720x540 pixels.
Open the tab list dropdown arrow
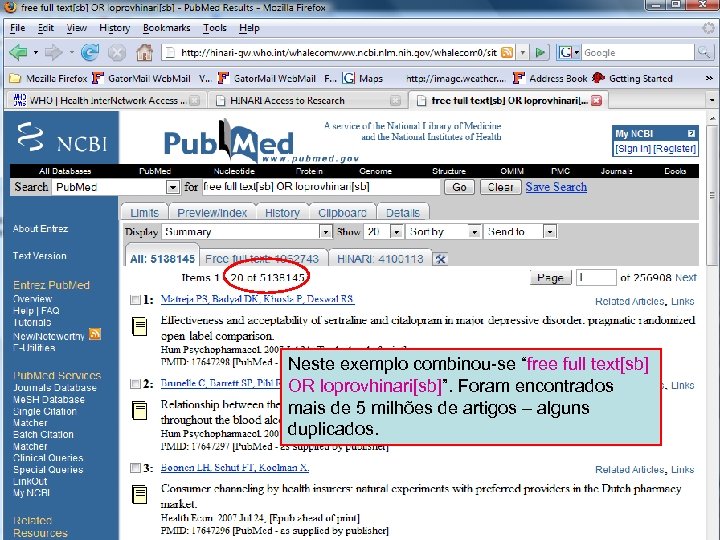(x=711, y=100)
